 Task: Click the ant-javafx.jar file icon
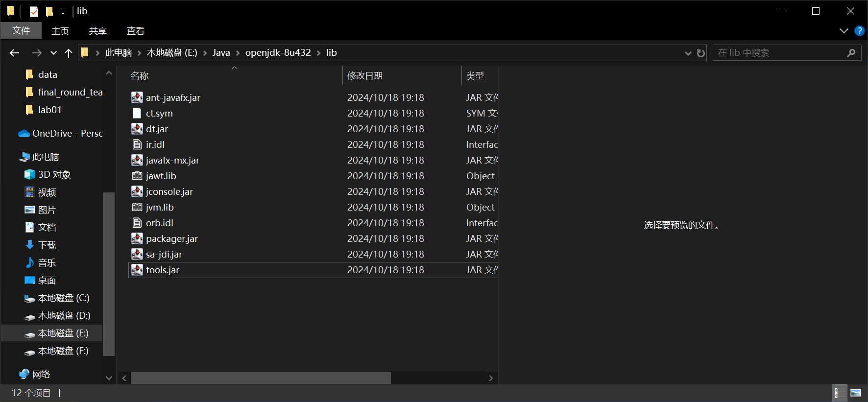tap(137, 97)
